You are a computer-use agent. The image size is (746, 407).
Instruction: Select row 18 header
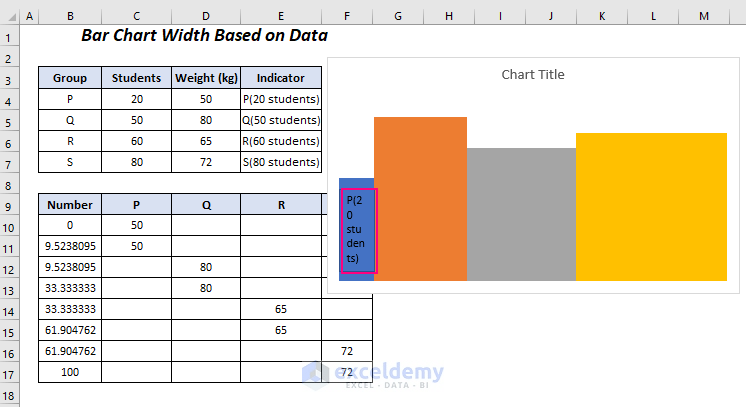[x=9, y=396]
